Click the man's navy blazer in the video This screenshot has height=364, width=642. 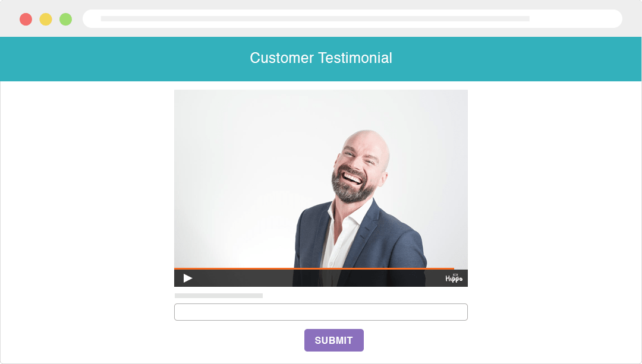pyautogui.click(x=393, y=241)
